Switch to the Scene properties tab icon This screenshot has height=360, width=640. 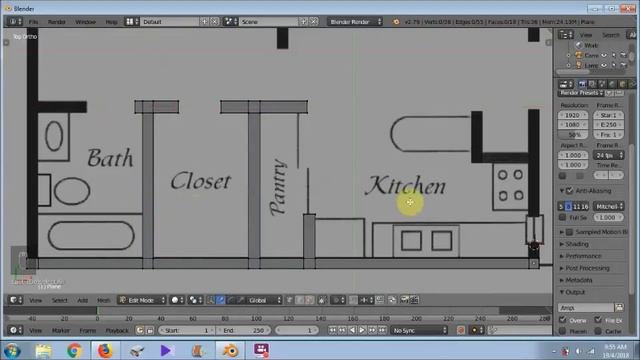pos(602,84)
